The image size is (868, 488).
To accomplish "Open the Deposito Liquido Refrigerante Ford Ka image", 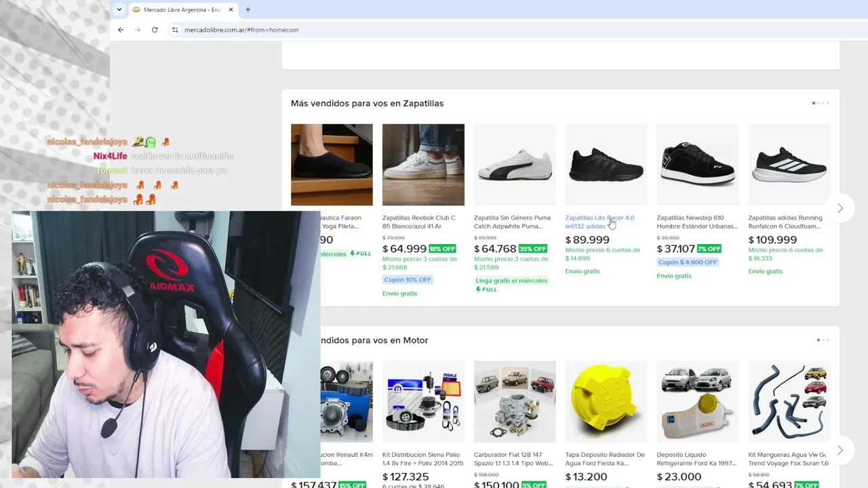I will (x=698, y=402).
